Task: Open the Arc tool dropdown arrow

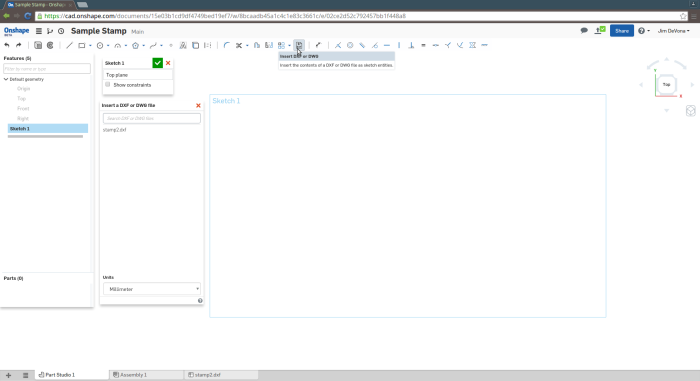Action: pyautogui.click(x=126, y=45)
